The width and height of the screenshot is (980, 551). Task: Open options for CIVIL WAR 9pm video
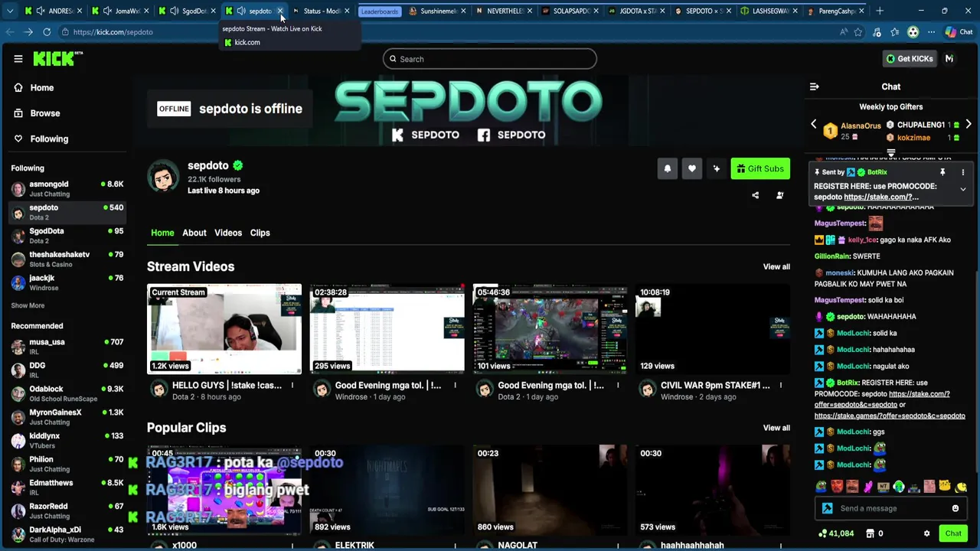click(780, 385)
